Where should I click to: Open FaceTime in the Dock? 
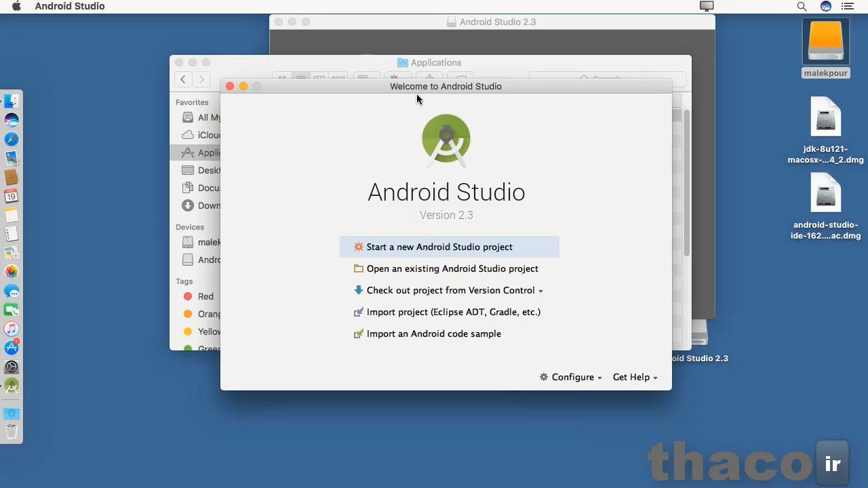point(12,310)
